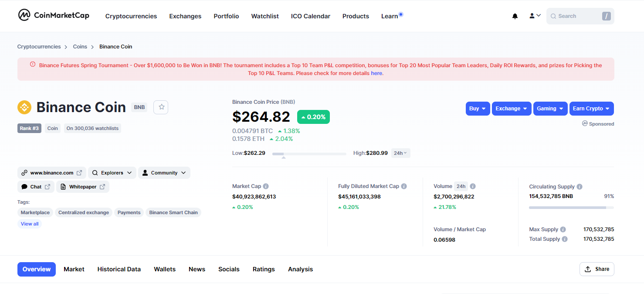Click the Marketplace tag
The width and height of the screenshot is (644, 294).
click(35, 212)
